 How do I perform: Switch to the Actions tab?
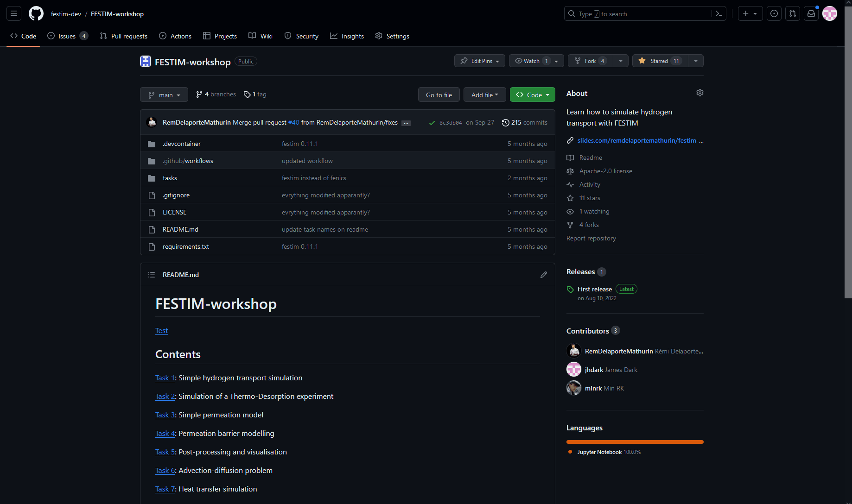(175, 36)
